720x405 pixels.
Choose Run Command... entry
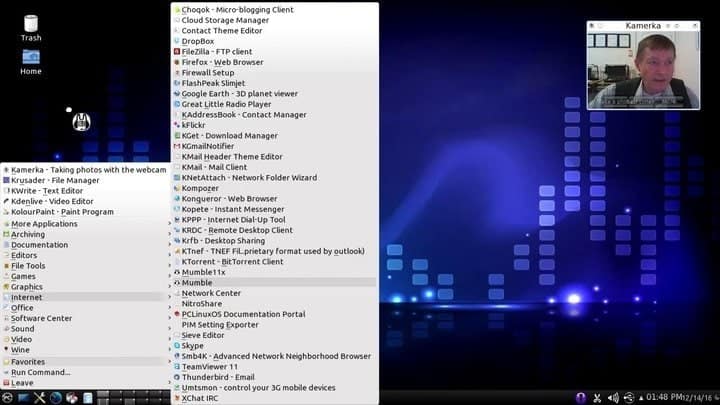85,372
